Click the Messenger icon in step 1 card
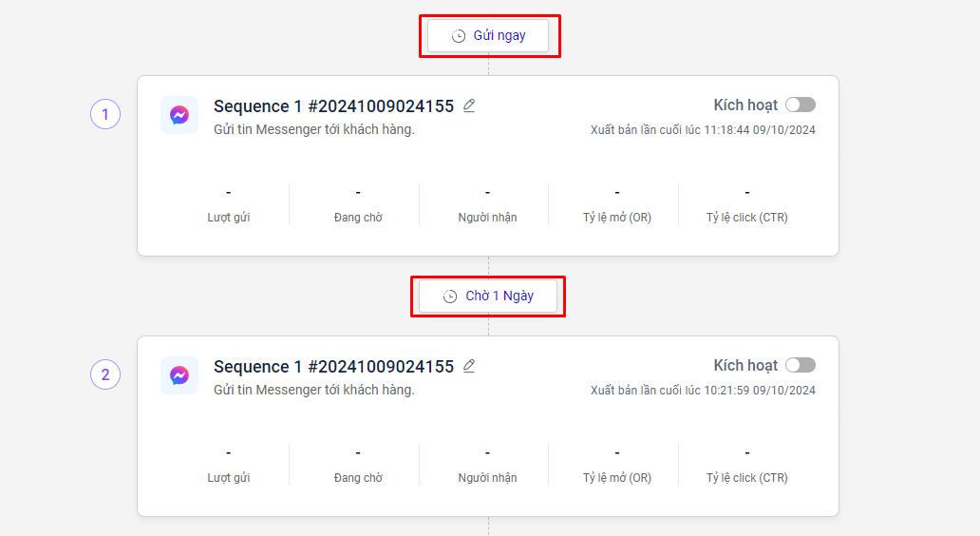 point(179,115)
